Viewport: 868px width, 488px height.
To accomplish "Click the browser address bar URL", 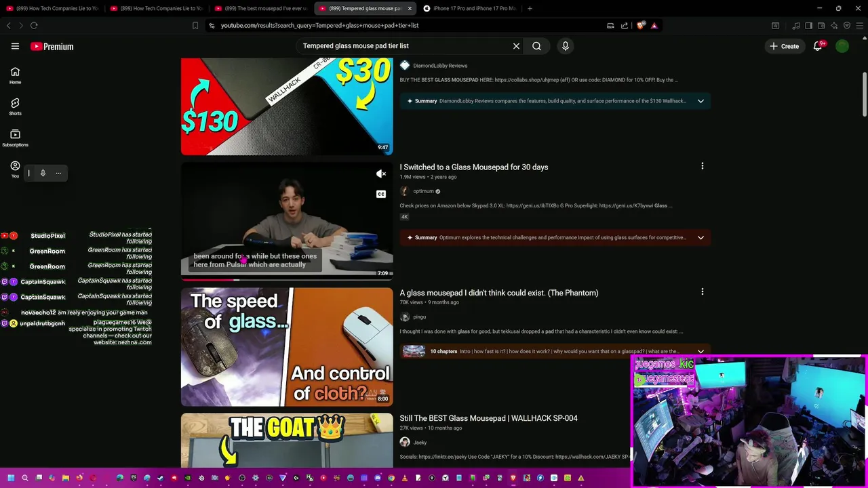I will click(319, 25).
